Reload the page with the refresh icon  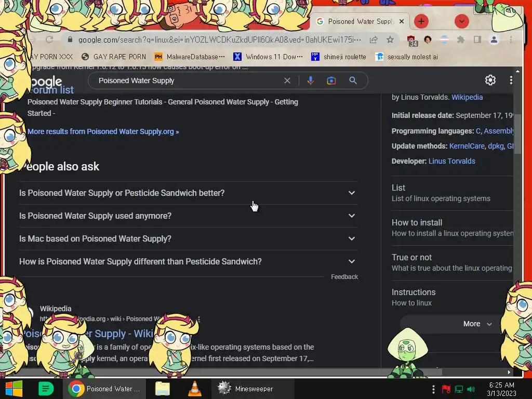(x=49, y=39)
